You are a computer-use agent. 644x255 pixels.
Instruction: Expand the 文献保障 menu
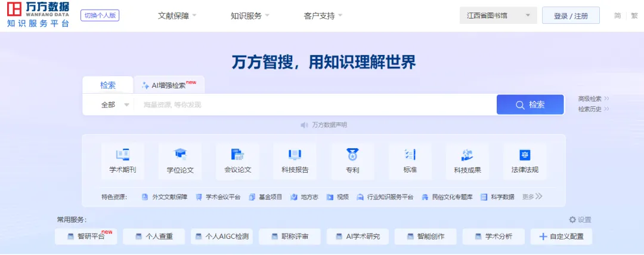[177, 16]
